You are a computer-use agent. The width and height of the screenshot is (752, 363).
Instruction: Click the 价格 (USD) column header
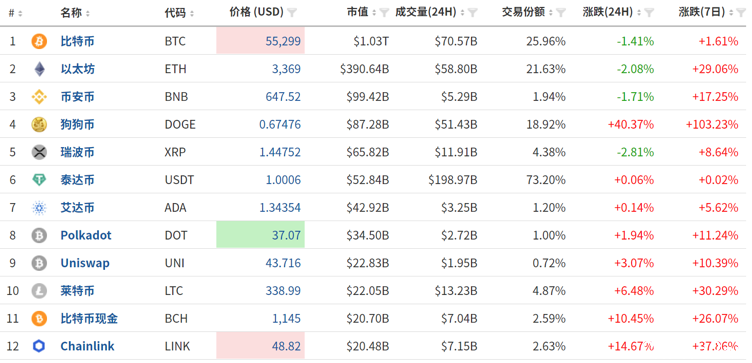[x=257, y=12]
